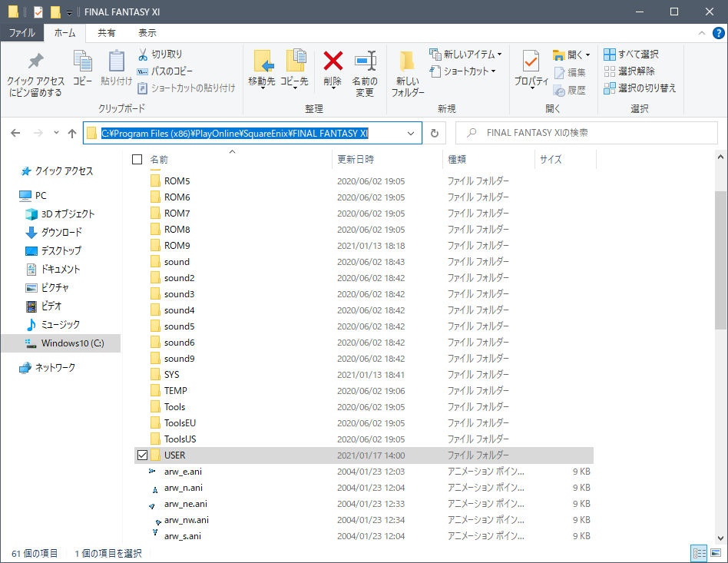The image size is (728, 563).
Task: Click the scrollbar up arrow
Action: [720, 157]
